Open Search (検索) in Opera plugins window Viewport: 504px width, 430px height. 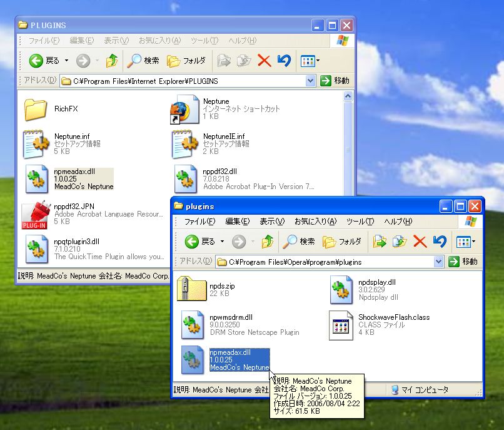pos(299,242)
